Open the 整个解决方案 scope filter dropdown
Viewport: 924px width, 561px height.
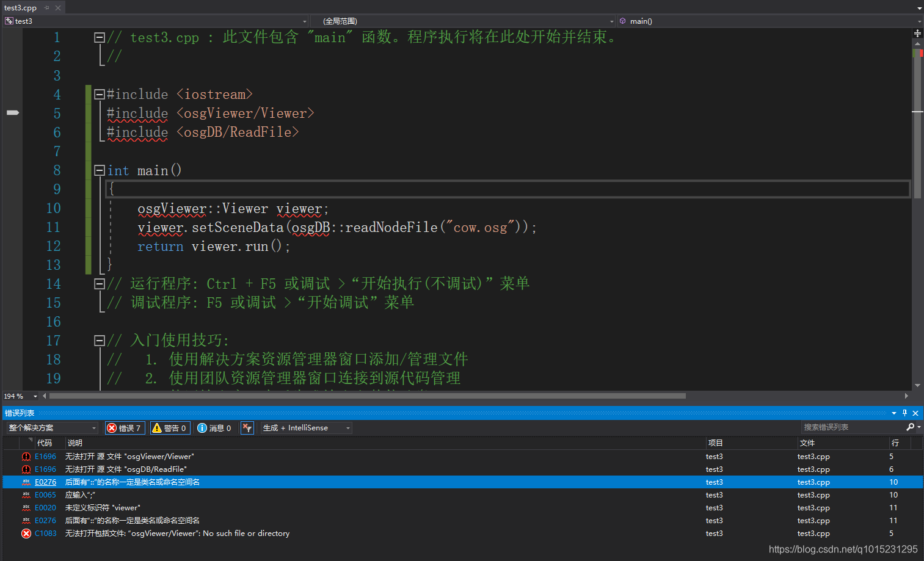[x=52, y=428]
